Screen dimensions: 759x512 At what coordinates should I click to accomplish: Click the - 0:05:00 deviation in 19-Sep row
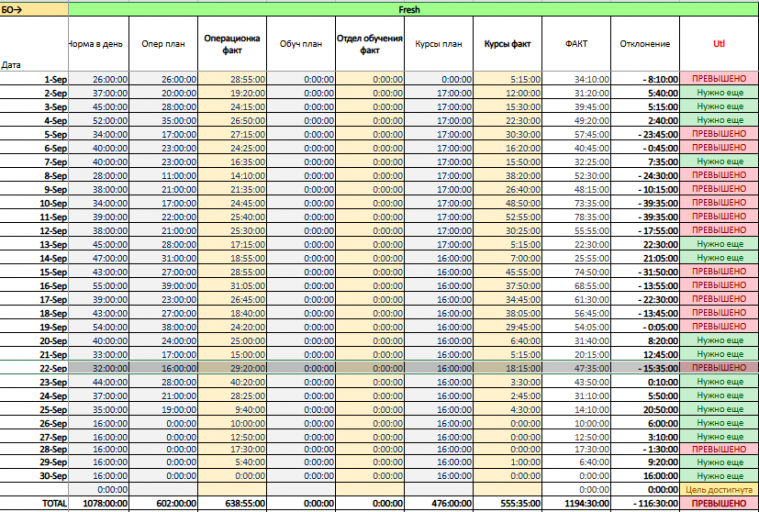[645, 327]
